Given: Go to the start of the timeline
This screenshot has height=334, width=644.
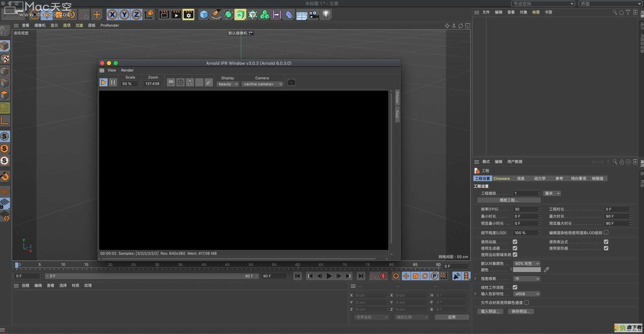Looking at the screenshot, I should coord(298,276).
